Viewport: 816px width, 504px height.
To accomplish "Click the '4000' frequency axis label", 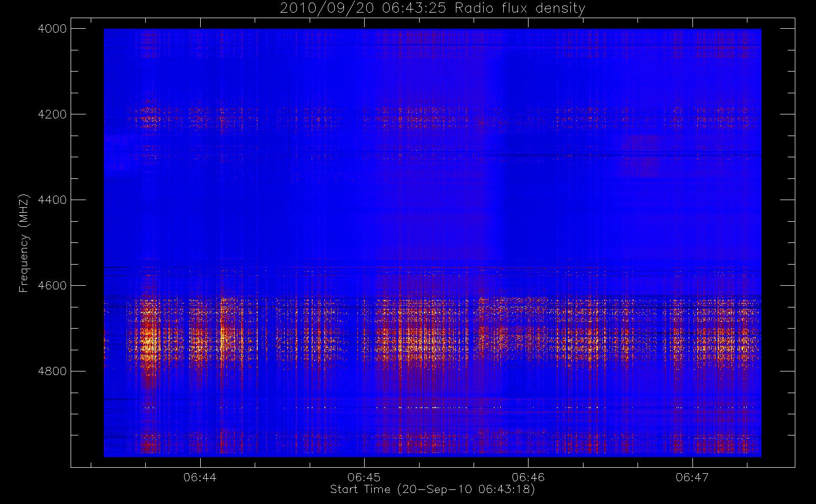I will [x=52, y=29].
